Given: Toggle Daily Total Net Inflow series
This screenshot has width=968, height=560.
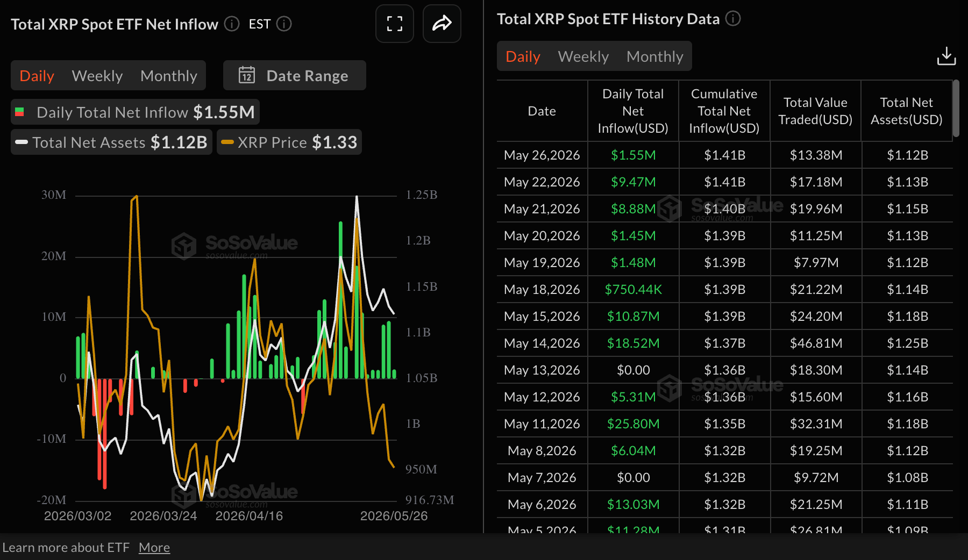Looking at the screenshot, I should (135, 112).
